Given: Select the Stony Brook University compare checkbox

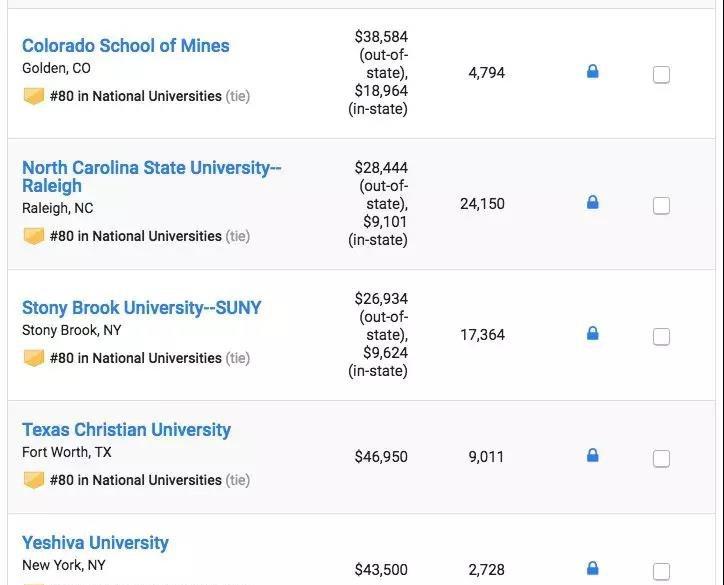Looking at the screenshot, I should pyautogui.click(x=661, y=336).
